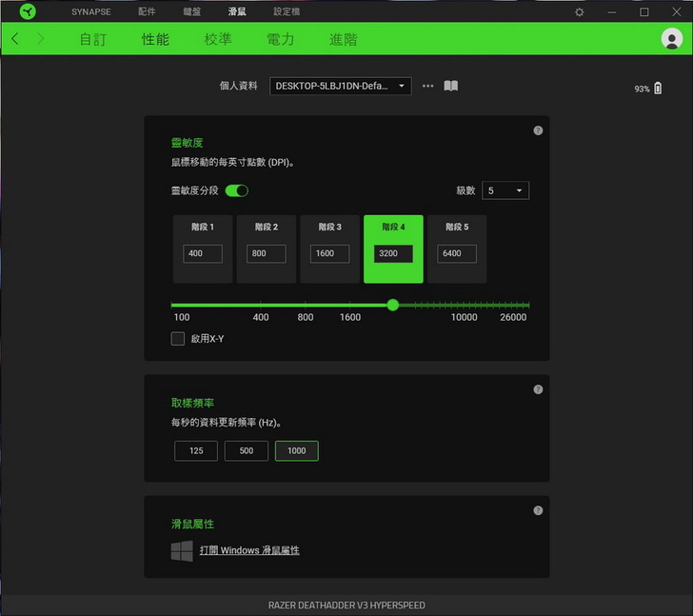The height and width of the screenshot is (616, 693).
Task: Click the Windows logo icon in 滑鼠屬性
Action: pyautogui.click(x=182, y=550)
